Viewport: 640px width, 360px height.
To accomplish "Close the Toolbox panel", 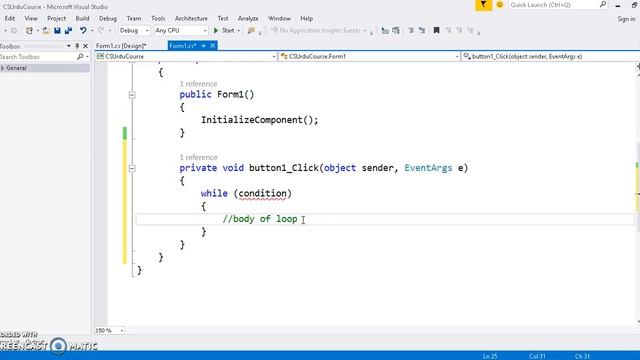I will click(x=85, y=46).
